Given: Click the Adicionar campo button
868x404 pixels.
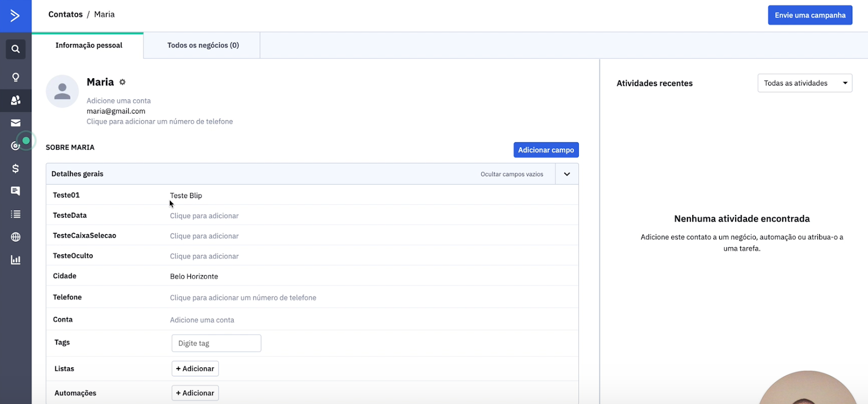Looking at the screenshot, I should [546, 150].
